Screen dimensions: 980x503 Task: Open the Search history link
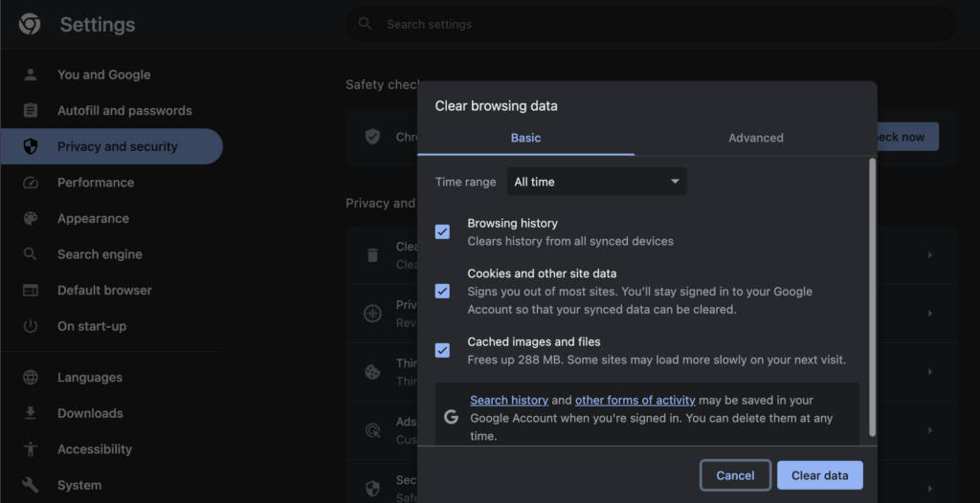(509, 400)
